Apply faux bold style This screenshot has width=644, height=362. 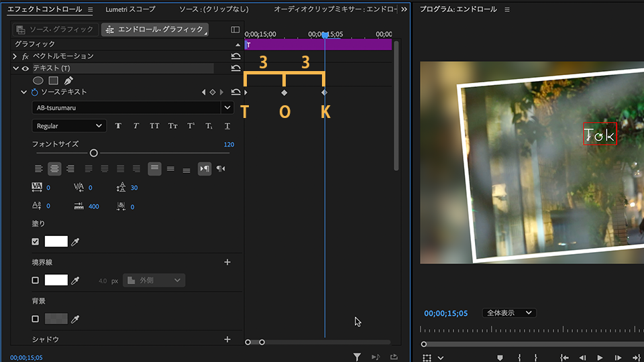[x=118, y=126]
